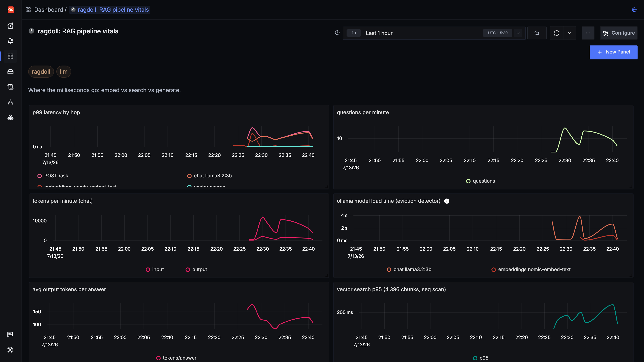Open the Last 1 hour time picker
Viewport: 644px width, 362px height.
pos(434,33)
